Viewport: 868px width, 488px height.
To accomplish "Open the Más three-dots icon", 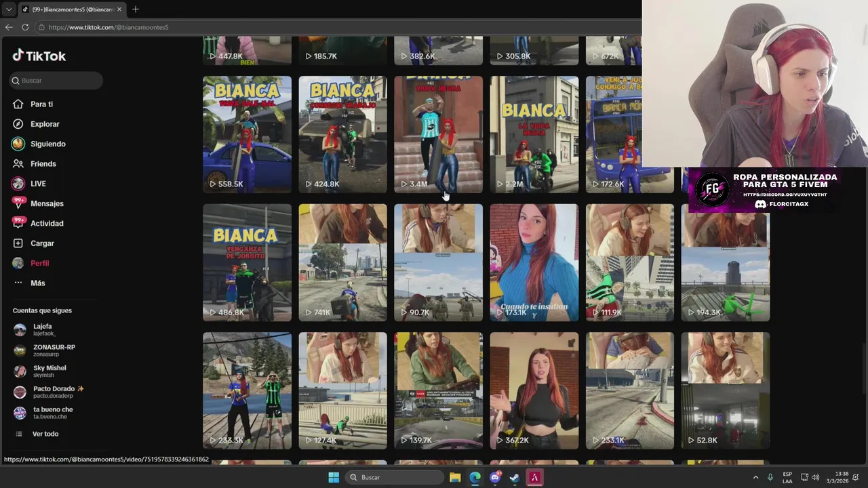I will coord(18,283).
